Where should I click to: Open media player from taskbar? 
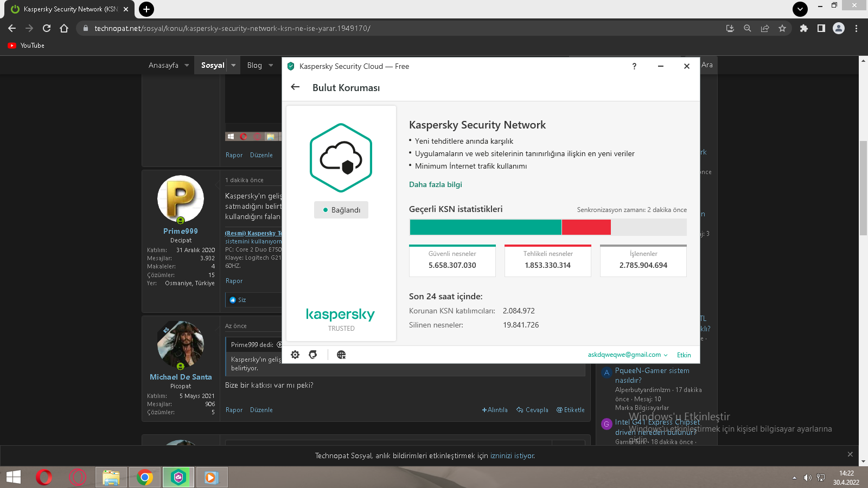pos(212,477)
